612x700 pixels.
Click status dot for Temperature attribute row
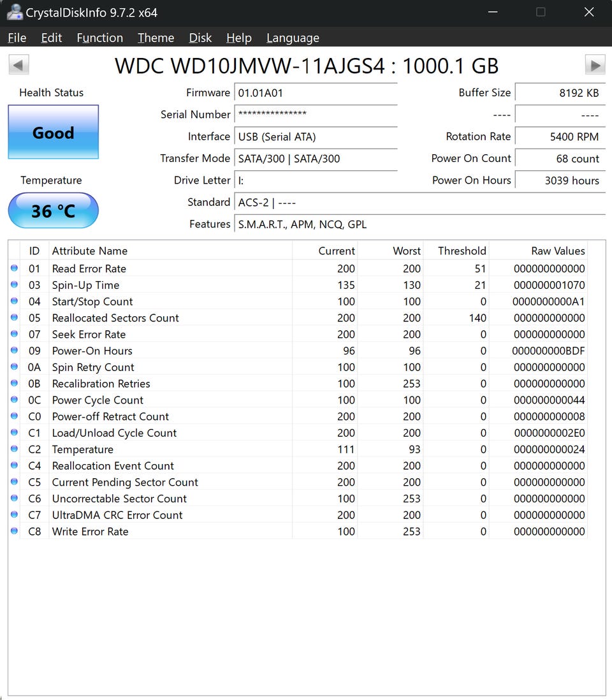(x=14, y=449)
